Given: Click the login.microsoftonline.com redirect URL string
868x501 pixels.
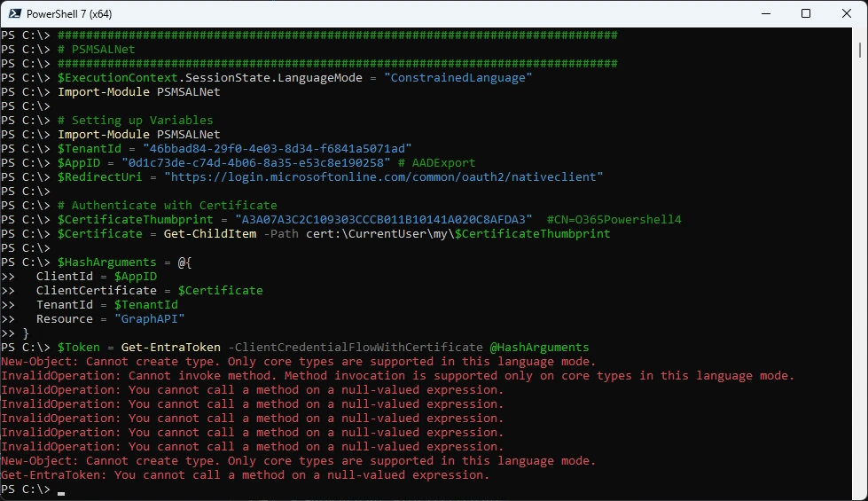Looking at the screenshot, I should tap(383, 176).
